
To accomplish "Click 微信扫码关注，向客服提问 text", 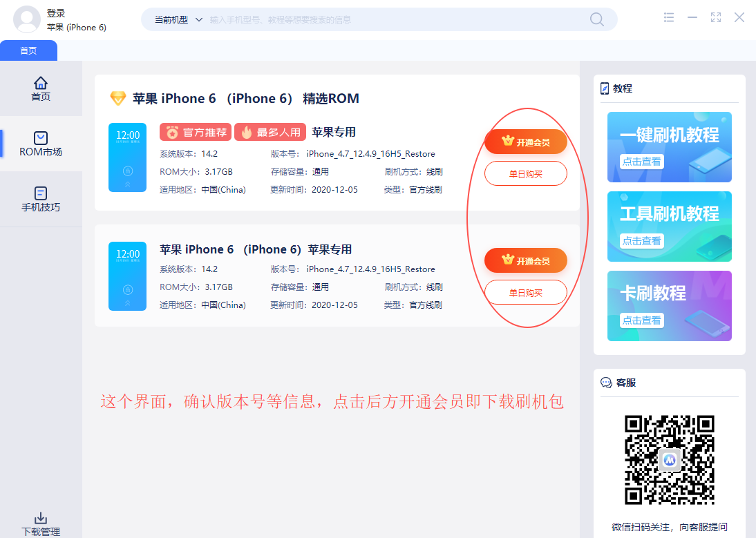I will pyautogui.click(x=669, y=527).
